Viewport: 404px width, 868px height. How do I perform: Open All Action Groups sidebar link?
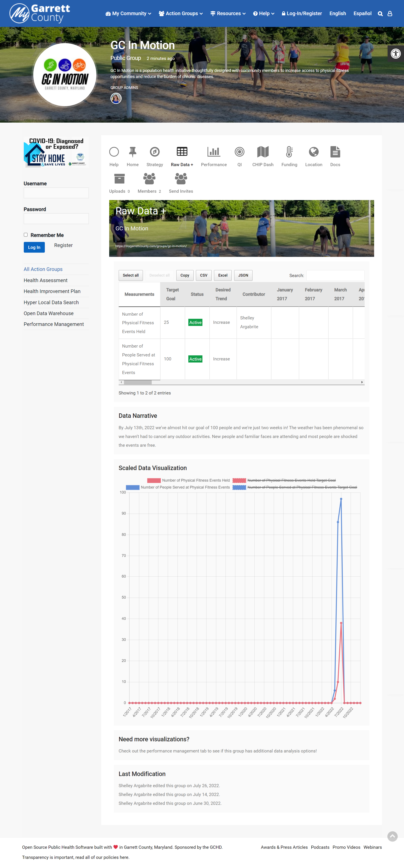coord(43,269)
